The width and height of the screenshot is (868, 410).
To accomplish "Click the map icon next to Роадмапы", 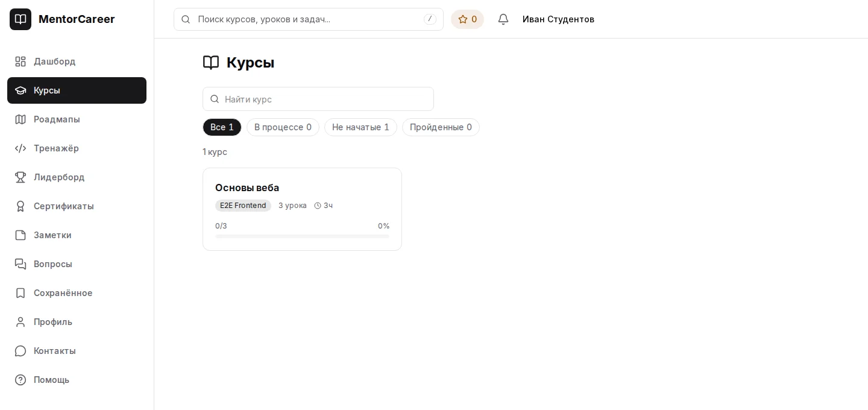I will coord(20,119).
